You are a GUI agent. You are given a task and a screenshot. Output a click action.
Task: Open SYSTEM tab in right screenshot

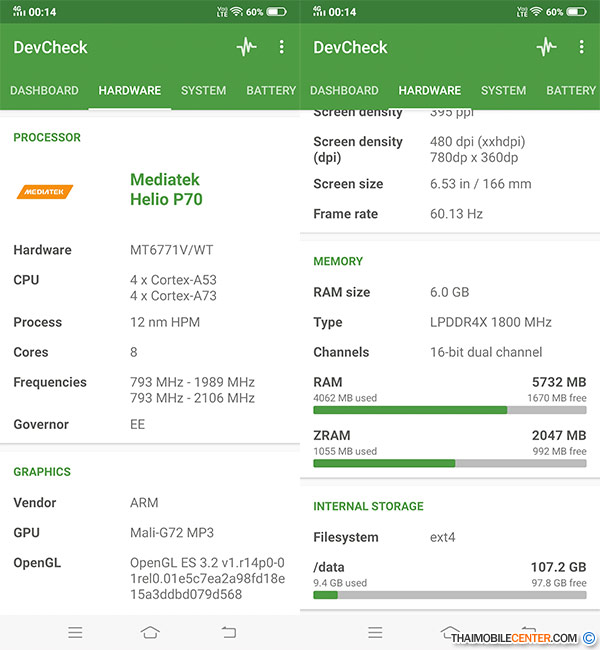[503, 90]
